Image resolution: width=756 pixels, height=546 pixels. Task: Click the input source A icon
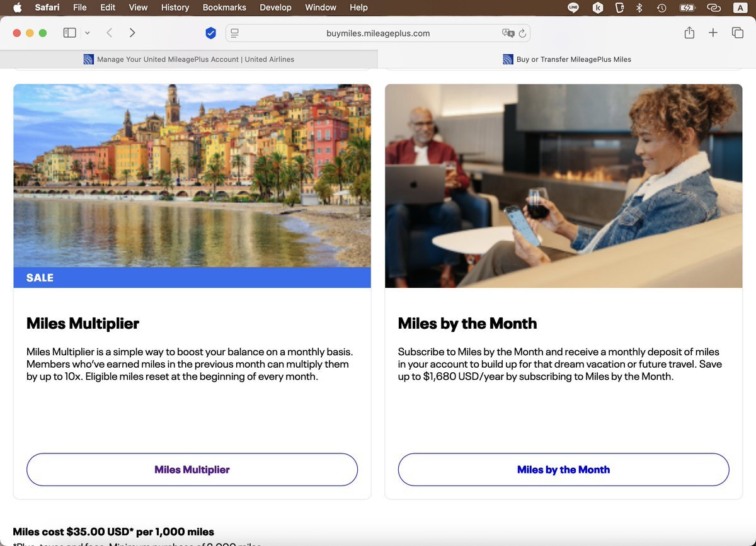[x=740, y=8]
